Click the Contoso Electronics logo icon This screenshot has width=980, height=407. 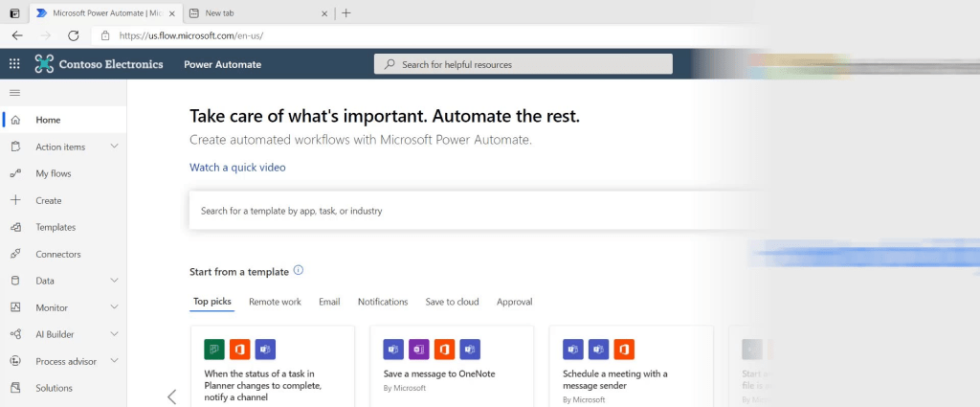[x=44, y=64]
